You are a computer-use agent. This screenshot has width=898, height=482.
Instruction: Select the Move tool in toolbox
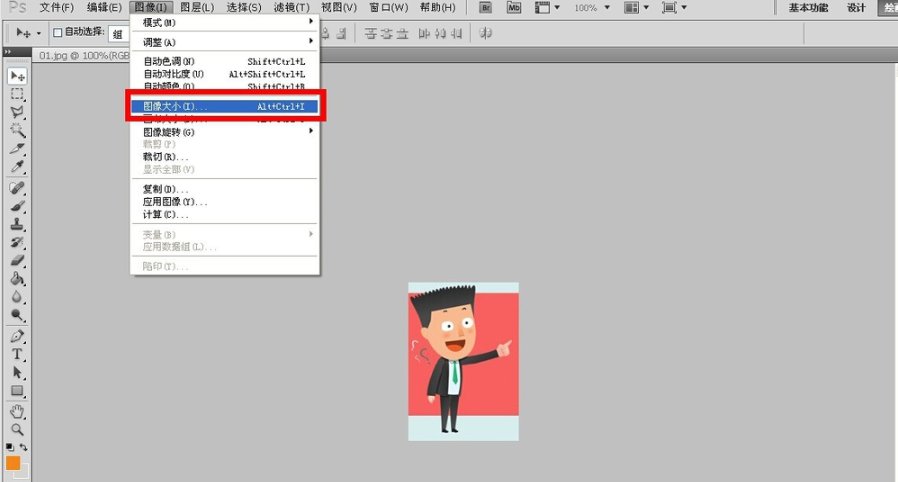(x=17, y=76)
